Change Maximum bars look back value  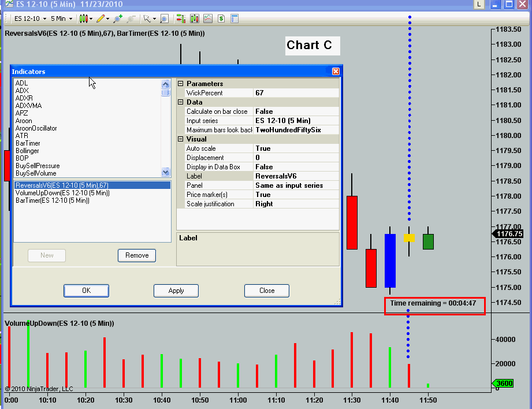click(296, 130)
